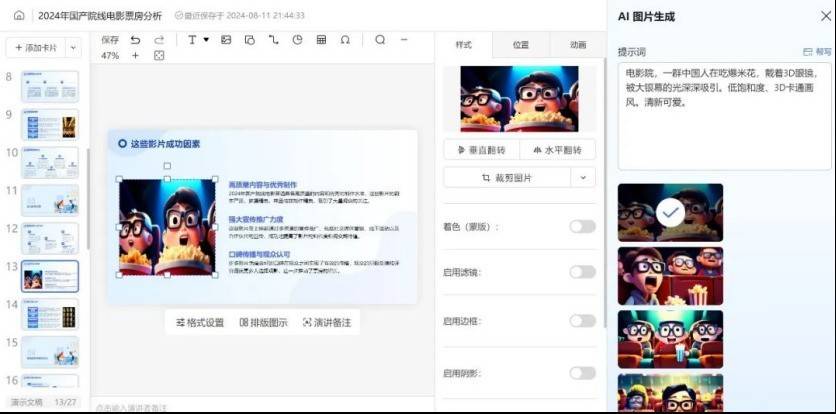Insert a special symbol (omega)
Image resolution: width=836 pixels, height=414 pixels.
point(345,40)
